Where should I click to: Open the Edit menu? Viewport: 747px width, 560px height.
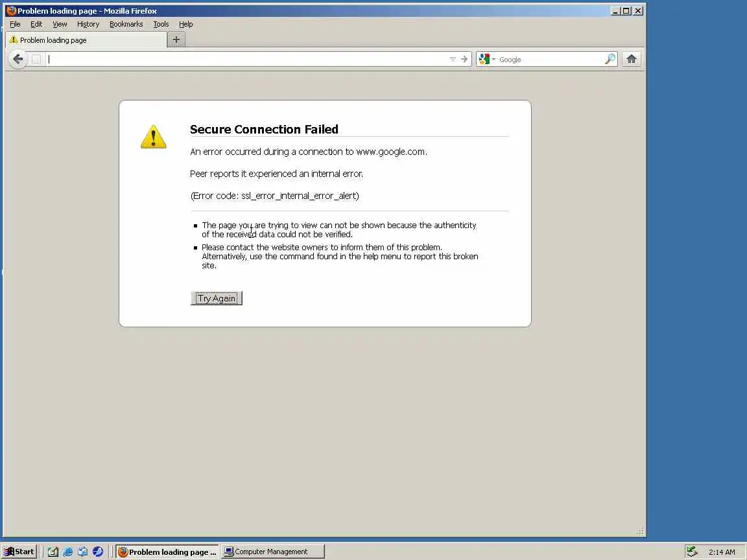point(36,24)
